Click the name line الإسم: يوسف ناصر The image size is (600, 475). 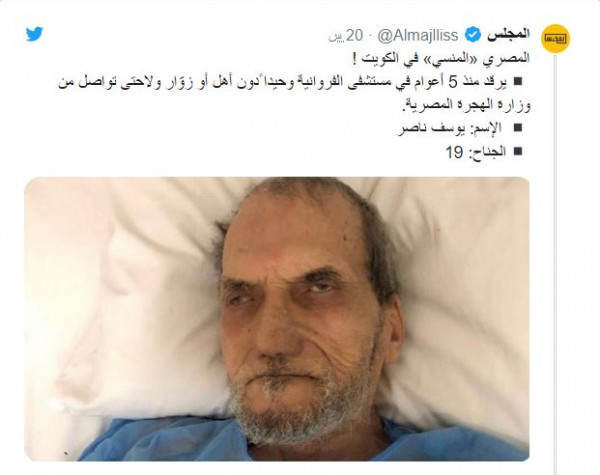point(449,128)
